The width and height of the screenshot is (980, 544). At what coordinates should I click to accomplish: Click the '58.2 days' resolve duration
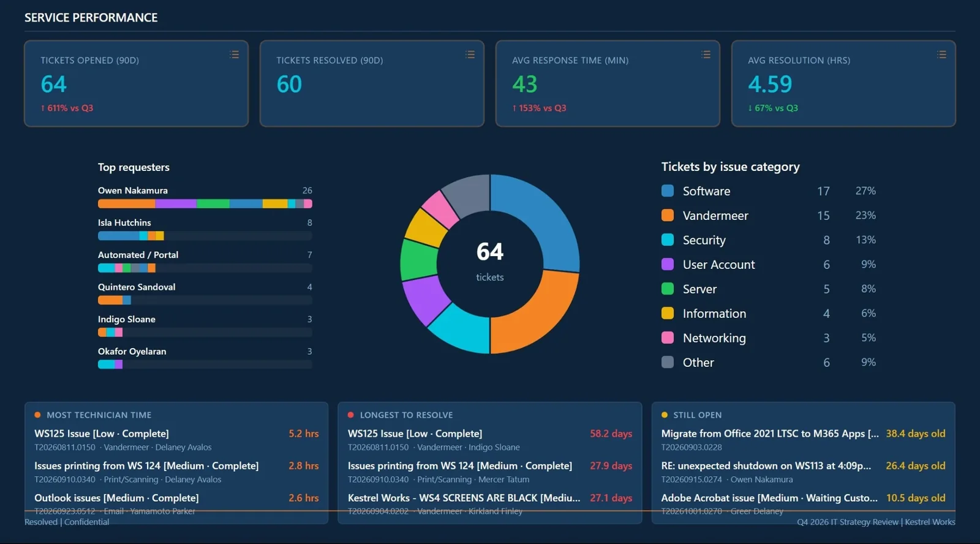(x=611, y=433)
